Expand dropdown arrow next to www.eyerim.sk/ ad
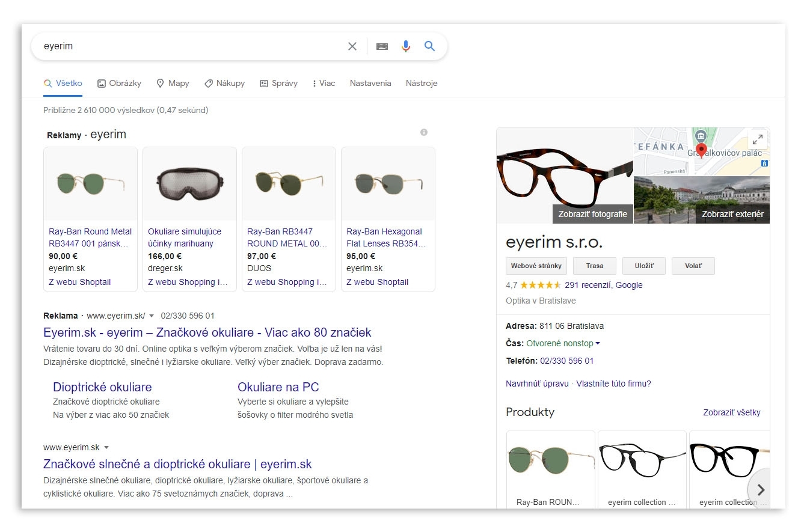 152,316
